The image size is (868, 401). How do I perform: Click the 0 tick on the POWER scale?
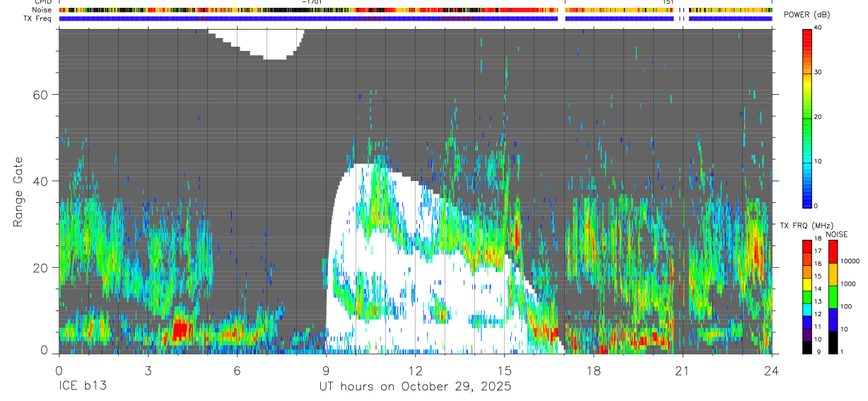(x=816, y=206)
